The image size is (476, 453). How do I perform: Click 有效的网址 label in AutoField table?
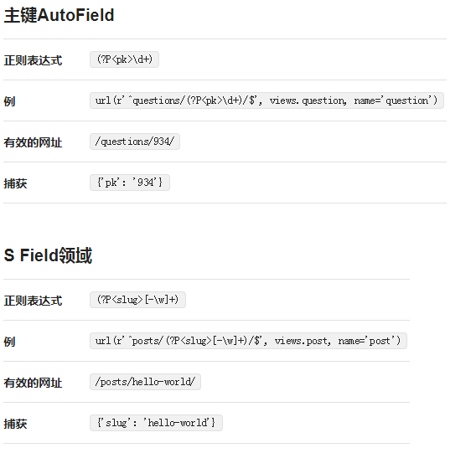[33, 142]
